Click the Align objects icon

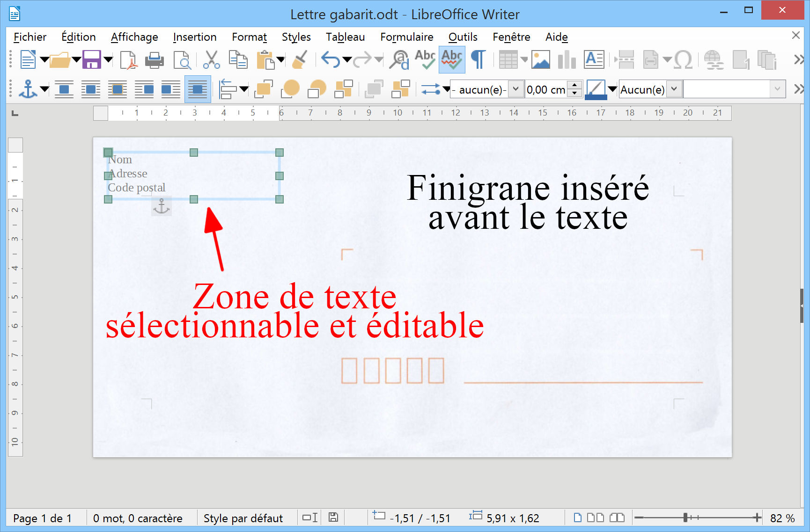point(228,89)
